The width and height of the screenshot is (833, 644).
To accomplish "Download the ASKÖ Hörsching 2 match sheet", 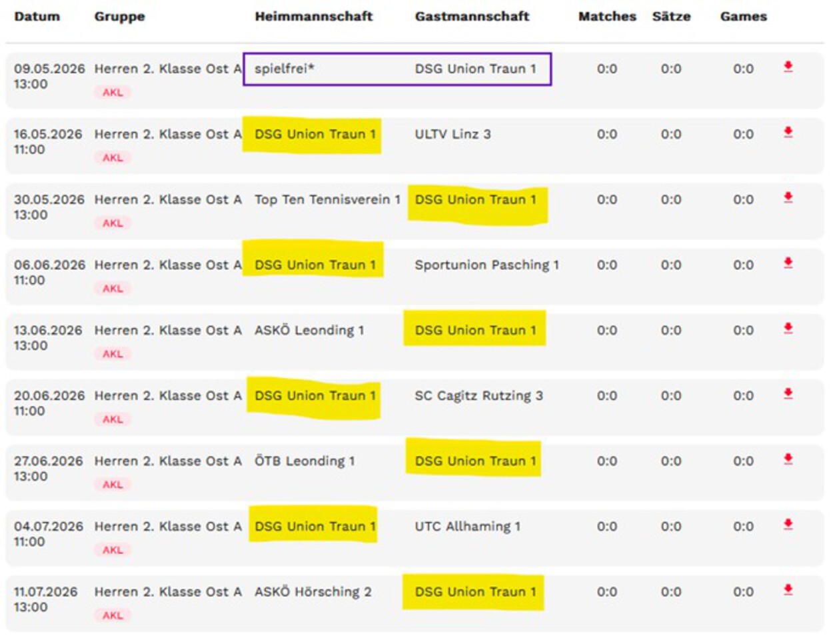I will coord(788,589).
